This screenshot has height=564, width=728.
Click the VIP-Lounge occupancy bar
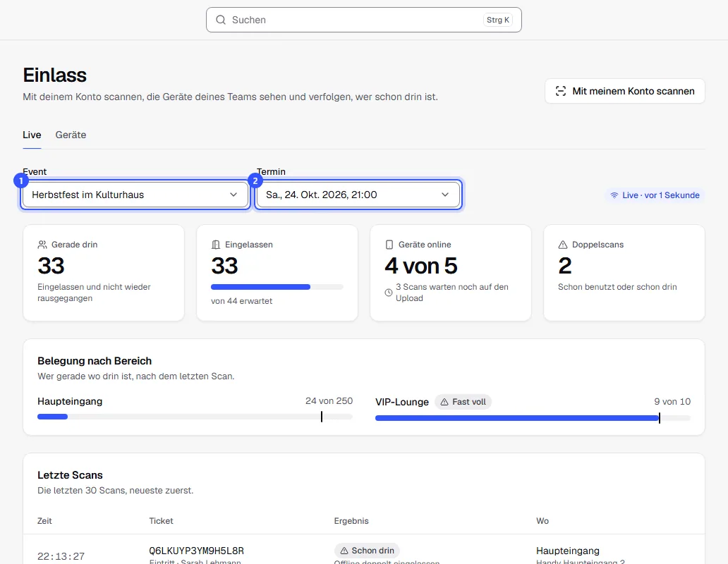coord(533,418)
